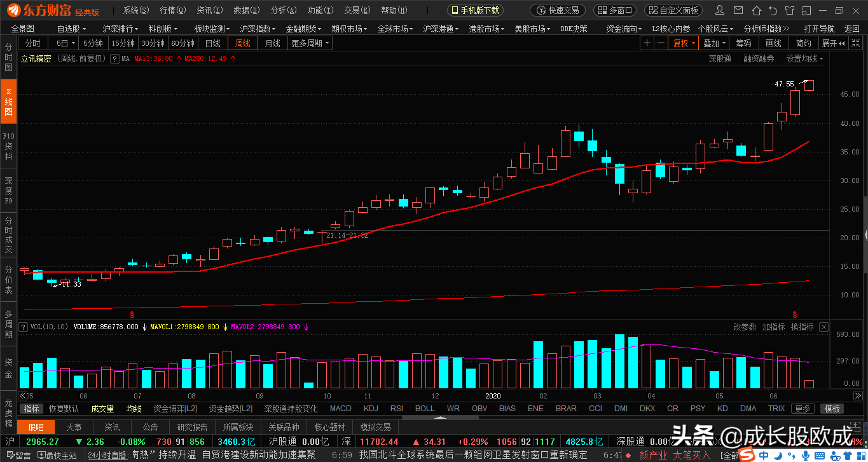Open the 分析(A) menu
The width and height of the screenshot is (868, 462).
(283, 10)
